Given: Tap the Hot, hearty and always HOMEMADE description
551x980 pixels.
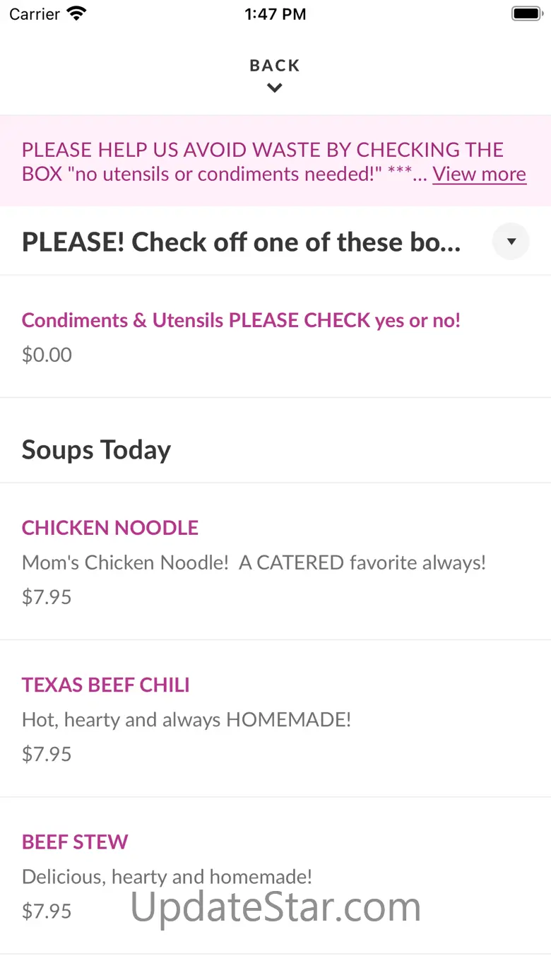Looking at the screenshot, I should (x=186, y=719).
